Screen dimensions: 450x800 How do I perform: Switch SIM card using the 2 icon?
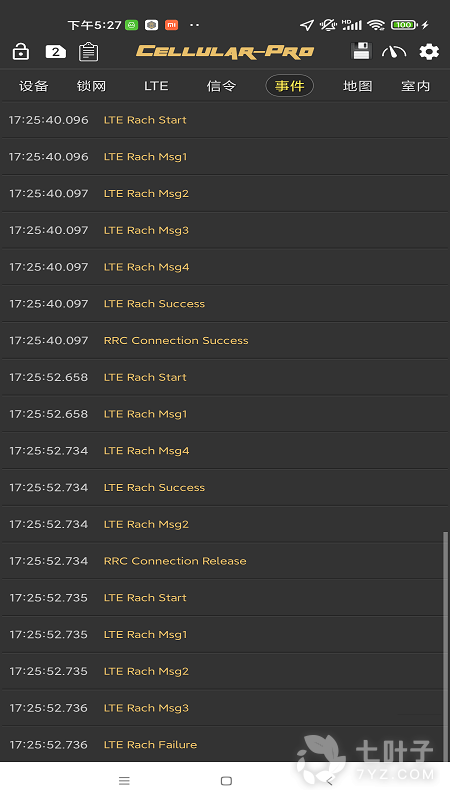click(x=56, y=52)
